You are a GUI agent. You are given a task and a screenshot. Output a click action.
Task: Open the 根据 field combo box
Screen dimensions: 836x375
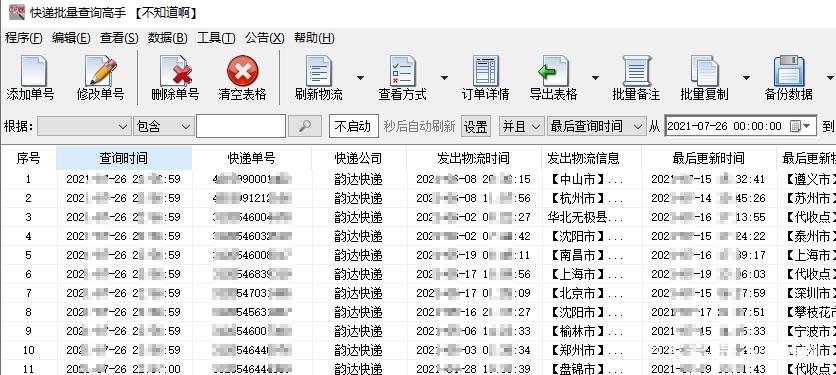coord(84,126)
